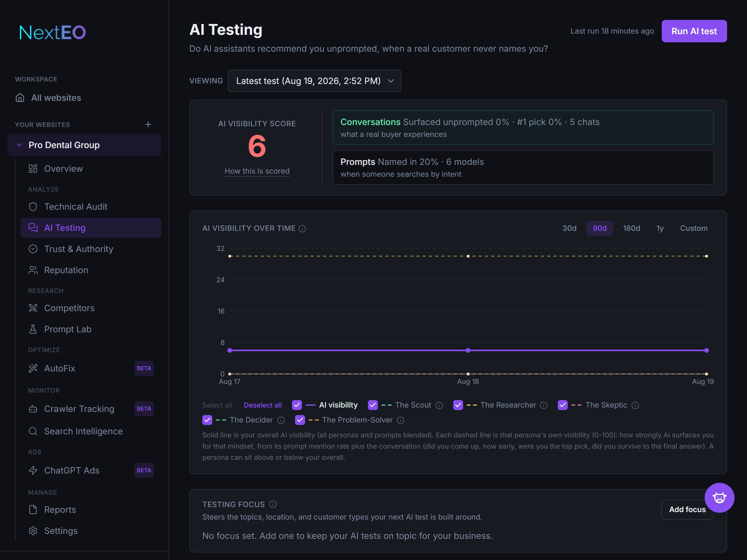Image resolution: width=747 pixels, height=560 pixels.
Task: Open the Latest test viewing dropdown
Action: click(314, 81)
